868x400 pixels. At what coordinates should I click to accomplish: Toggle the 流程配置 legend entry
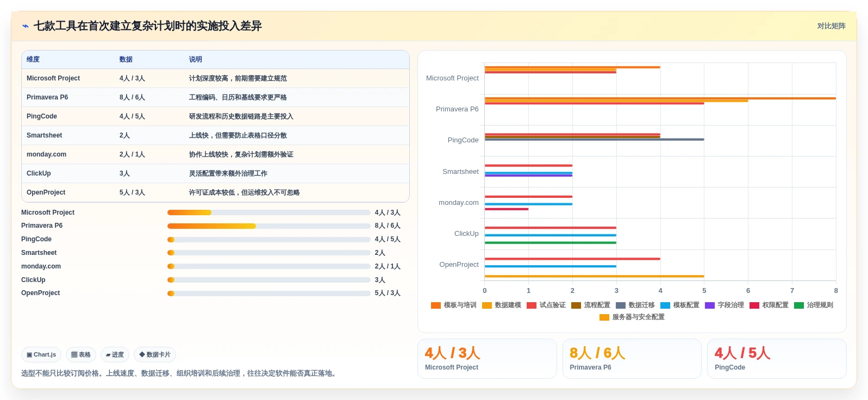point(591,305)
